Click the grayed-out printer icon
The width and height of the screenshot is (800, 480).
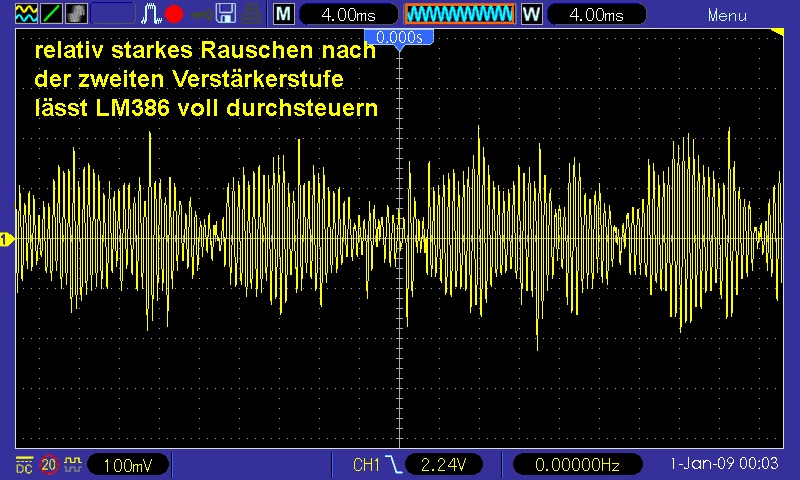pos(252,14)
